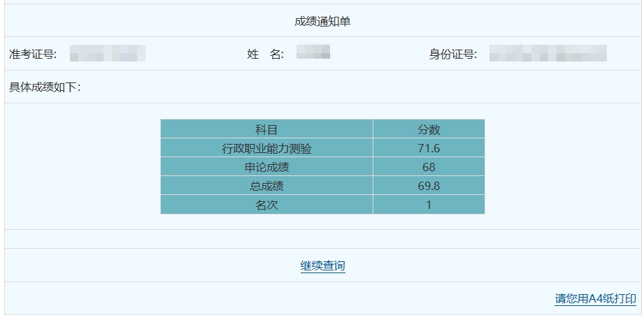Select the 身份证号 label

pyautogui.click(x=452, y=54)
